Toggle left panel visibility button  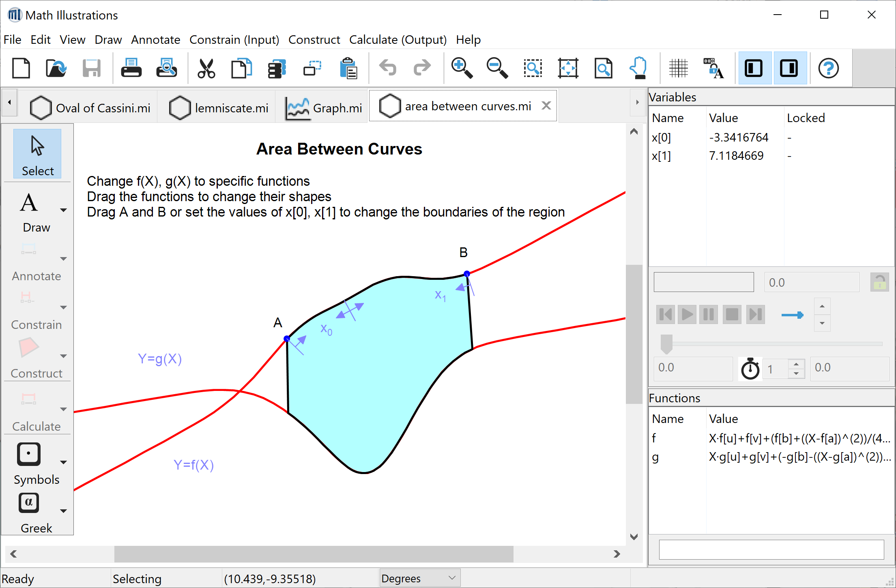coord(754,68)
